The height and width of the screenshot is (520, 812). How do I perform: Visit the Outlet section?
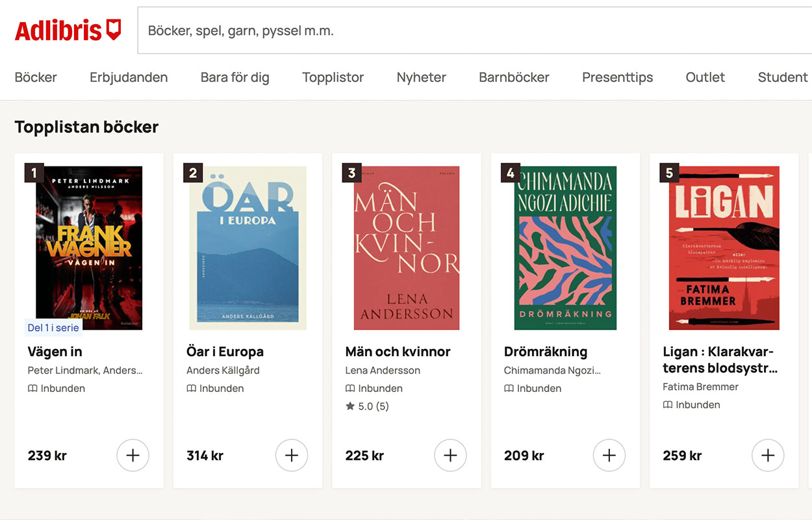(705, 77)
